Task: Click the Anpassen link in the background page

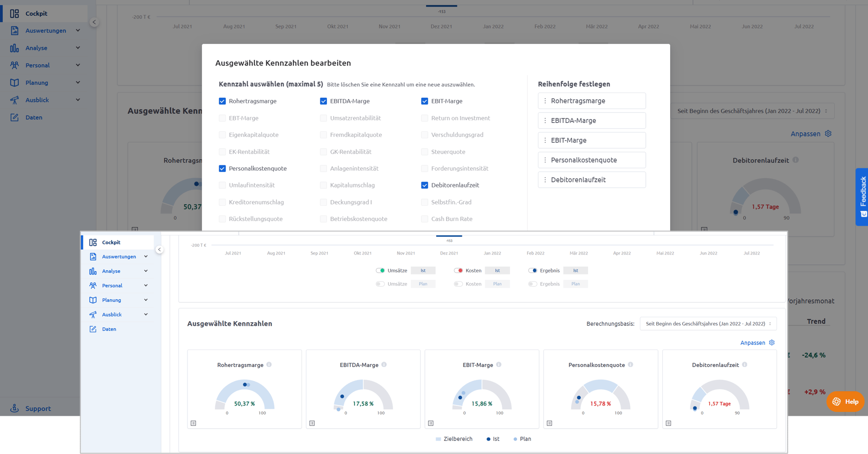Action: tap(806, 134)
